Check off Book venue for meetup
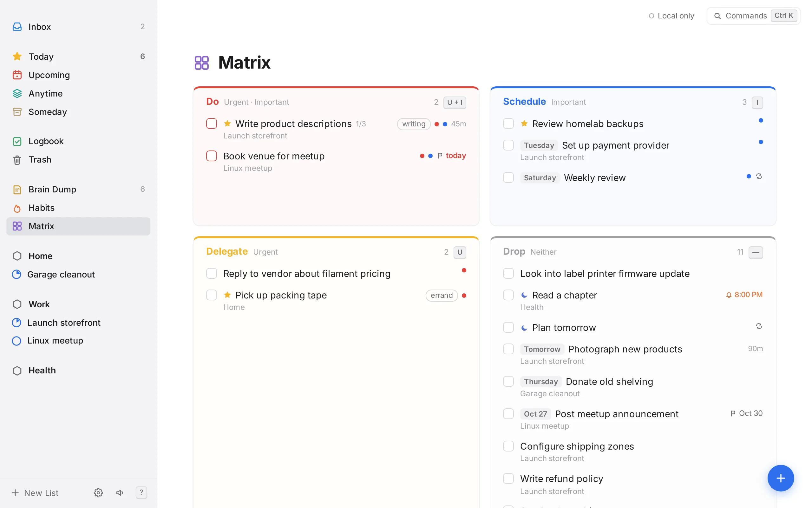 click(x=211, y=156)
